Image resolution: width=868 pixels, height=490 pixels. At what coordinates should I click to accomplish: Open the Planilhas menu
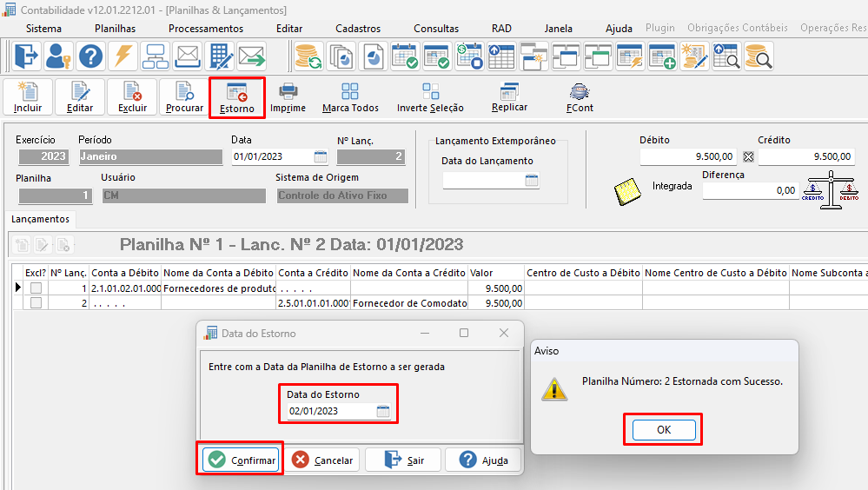[x=116, y=29]
